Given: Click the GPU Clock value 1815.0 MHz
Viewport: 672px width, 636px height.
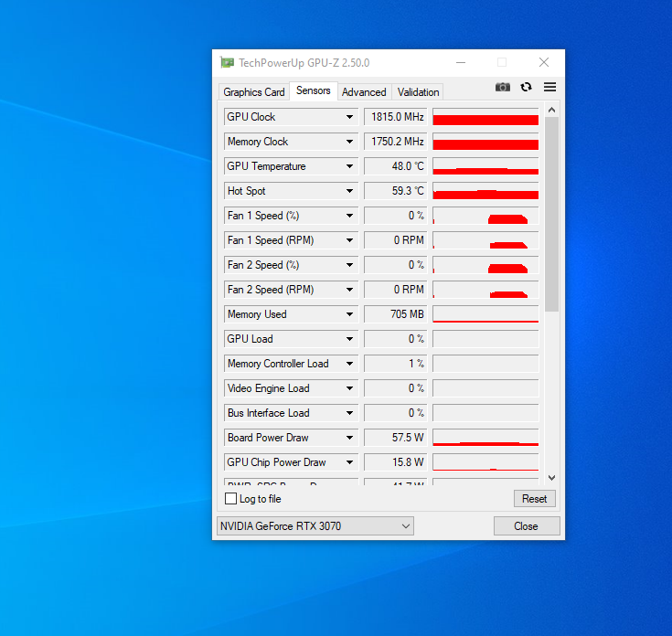Looking at the screenshot, I should 396,117.
